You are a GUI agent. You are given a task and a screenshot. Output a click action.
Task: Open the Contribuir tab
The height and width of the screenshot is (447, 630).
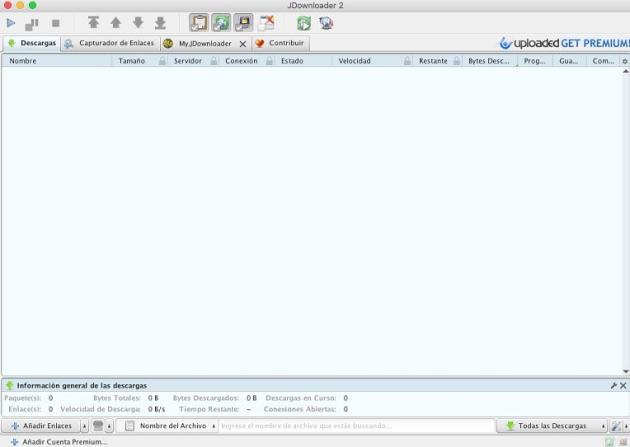[x=281, y=43]
